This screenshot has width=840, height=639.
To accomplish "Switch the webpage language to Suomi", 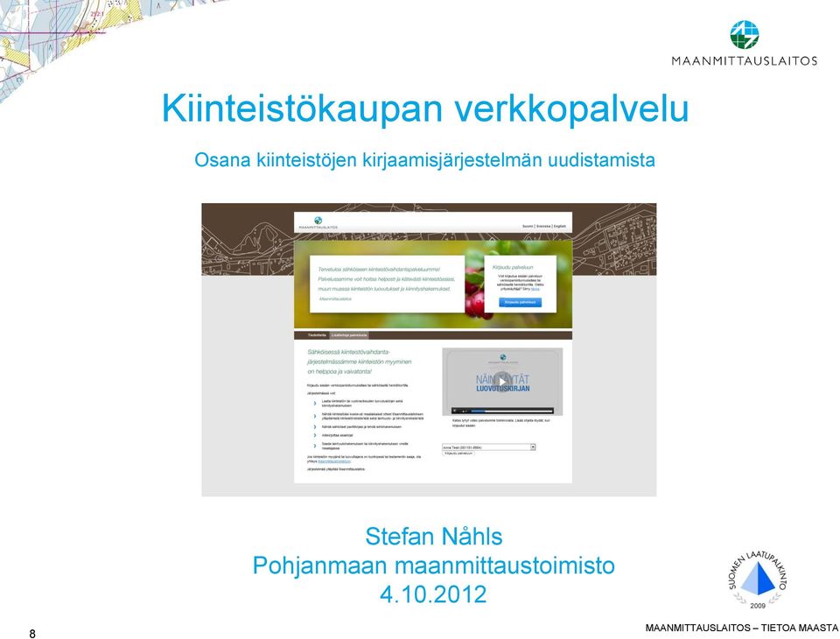I will coord(528,226).
